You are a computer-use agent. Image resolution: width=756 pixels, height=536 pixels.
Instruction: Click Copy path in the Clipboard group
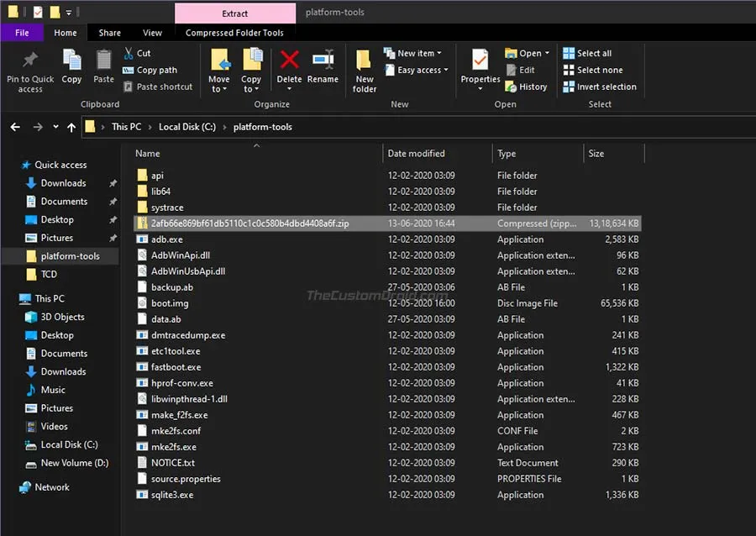[x=157, y=71]
